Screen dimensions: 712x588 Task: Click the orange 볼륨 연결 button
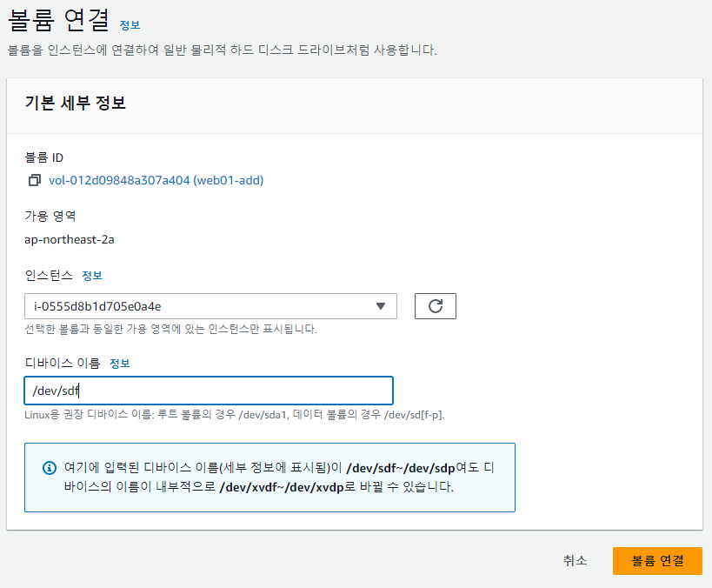pos(657,561)
